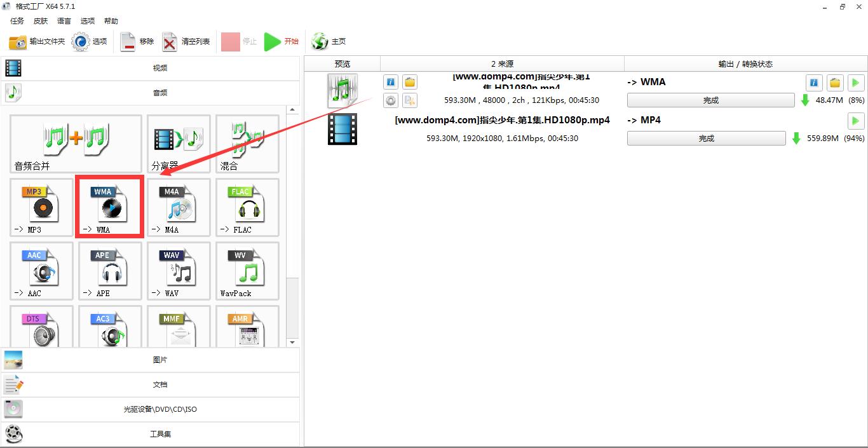Viewport: 868px width, 448px height.
Task: Open the 帮助 menu
Action: coord(111,21)
